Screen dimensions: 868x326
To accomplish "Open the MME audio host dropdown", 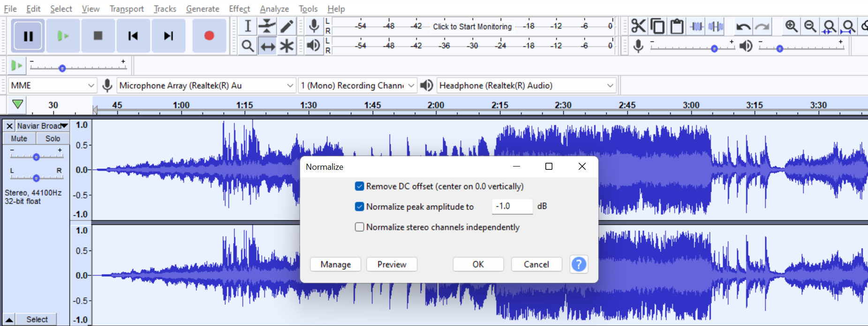I will (x=53, y=85).
